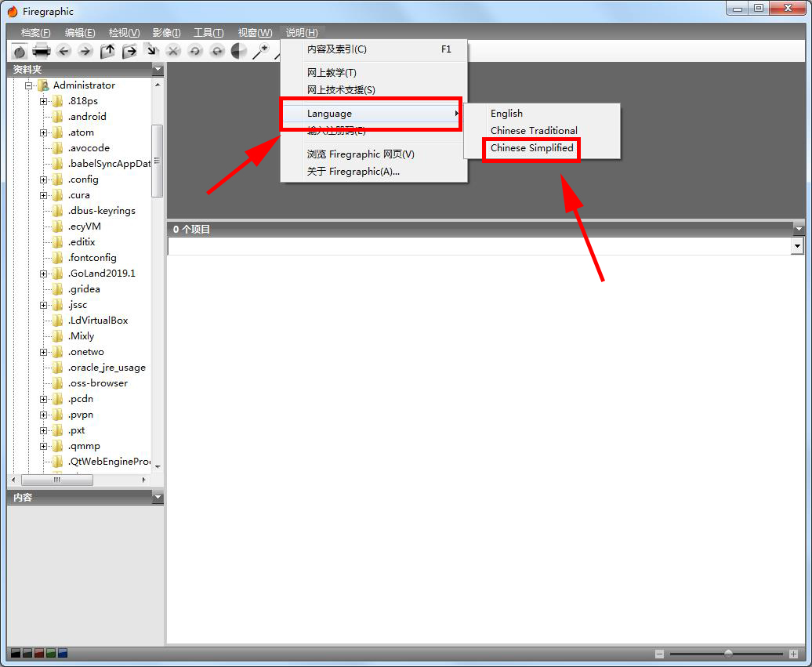Image resolution: width=812 pixels, height=667 pixels.
Task: Expand the .pvpn folder node
Action: [x=44, y=415]
